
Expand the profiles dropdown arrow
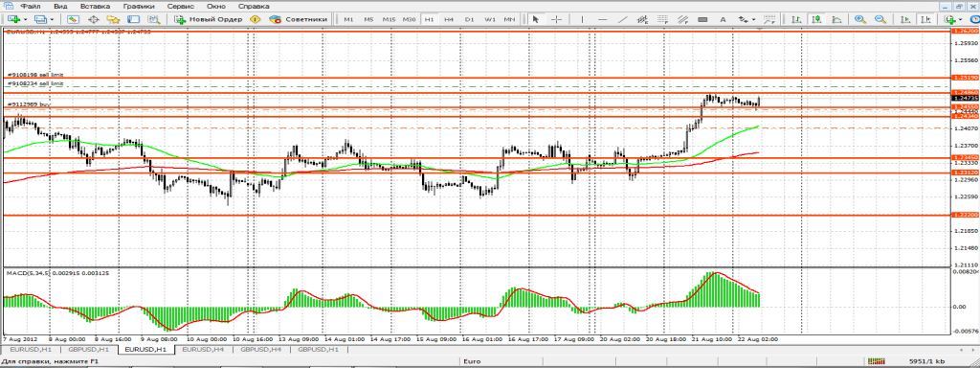point(51,19)
